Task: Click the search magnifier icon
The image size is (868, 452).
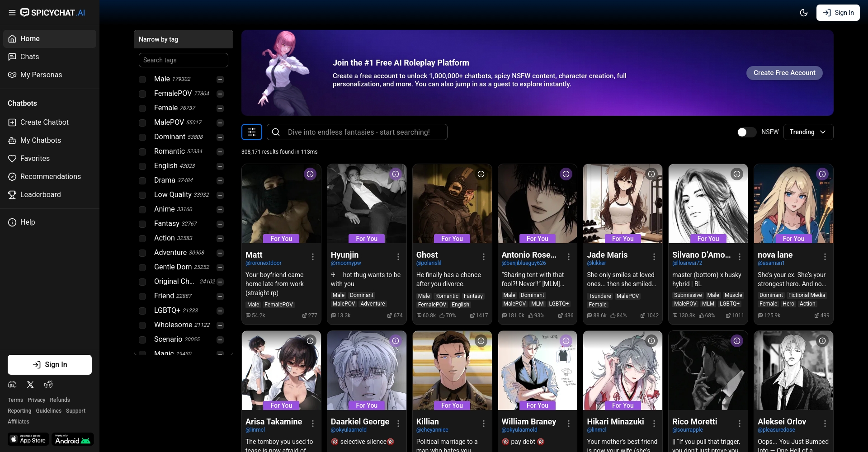Action: 276,132
